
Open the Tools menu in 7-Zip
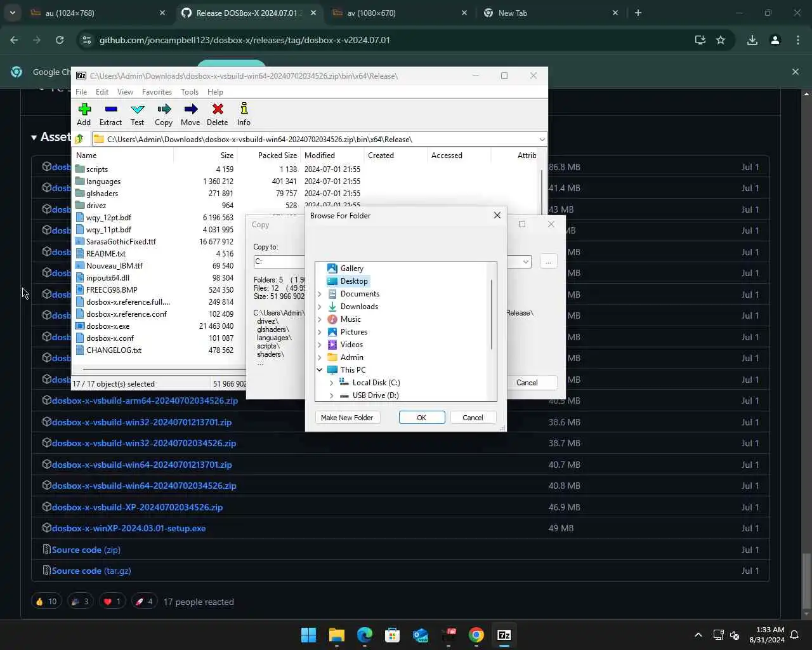point(190,92)
